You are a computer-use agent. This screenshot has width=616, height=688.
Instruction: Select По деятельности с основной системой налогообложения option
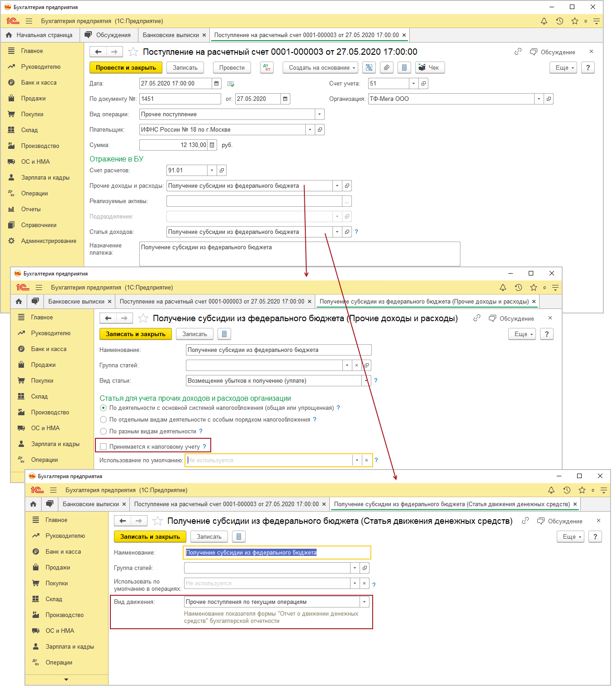tap(104, 408)
